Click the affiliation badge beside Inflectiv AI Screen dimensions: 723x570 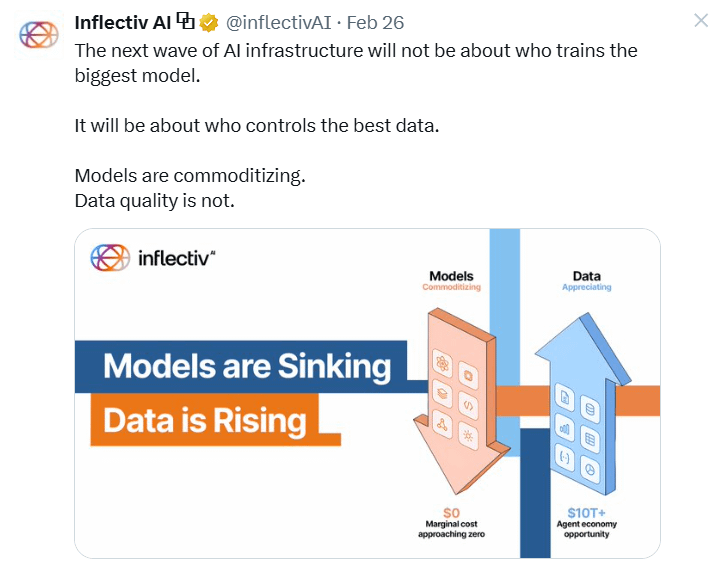click(x=186, y=21)
